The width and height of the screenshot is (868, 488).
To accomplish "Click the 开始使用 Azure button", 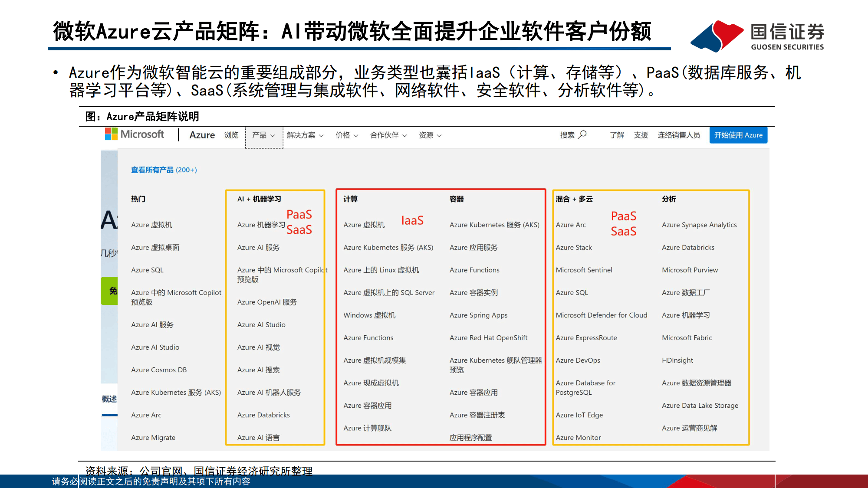I will 738,135.
